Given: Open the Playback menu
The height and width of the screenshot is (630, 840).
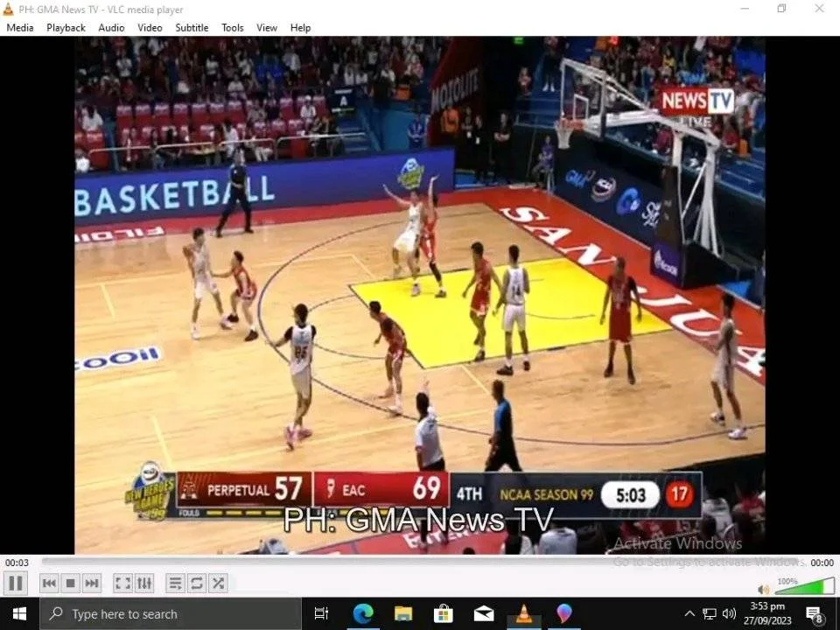Looking at the screenshot, I should 66,28.
